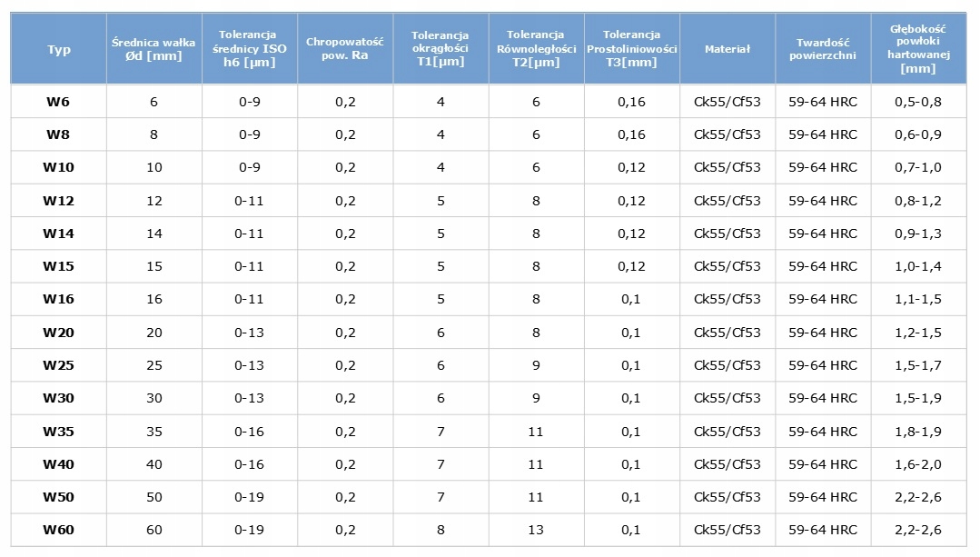The width and height of the screenshot is (980, 557).
Task: Select the Chropowatość pow. Ra header
Action: pos(345,49)
